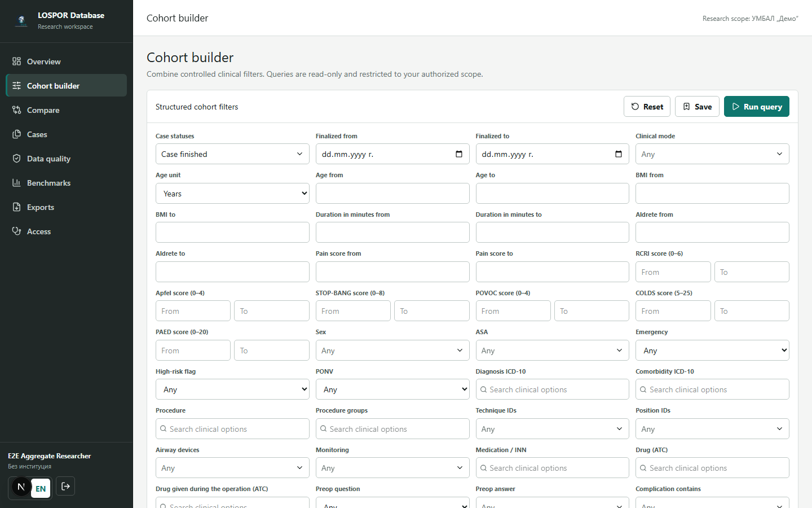Open Compare via its sidebar icon
The width and height of the screenshot is (812, 508).
[17, 110]
